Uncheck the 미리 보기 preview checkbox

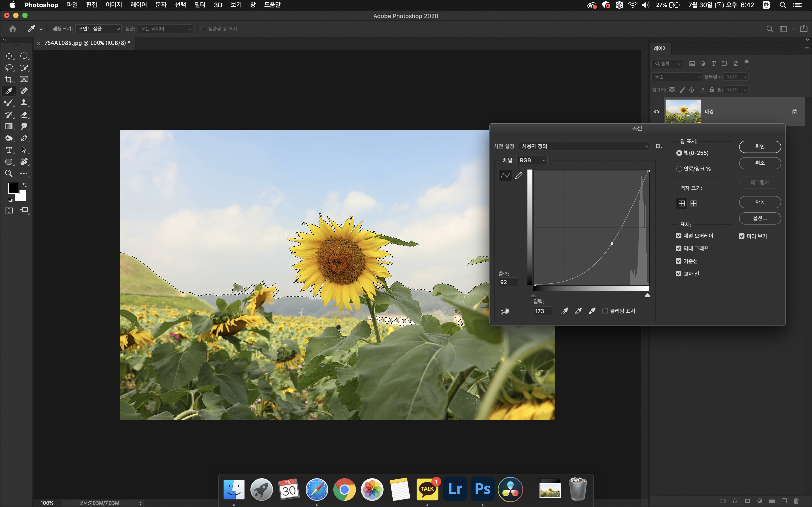click(742, 236)
